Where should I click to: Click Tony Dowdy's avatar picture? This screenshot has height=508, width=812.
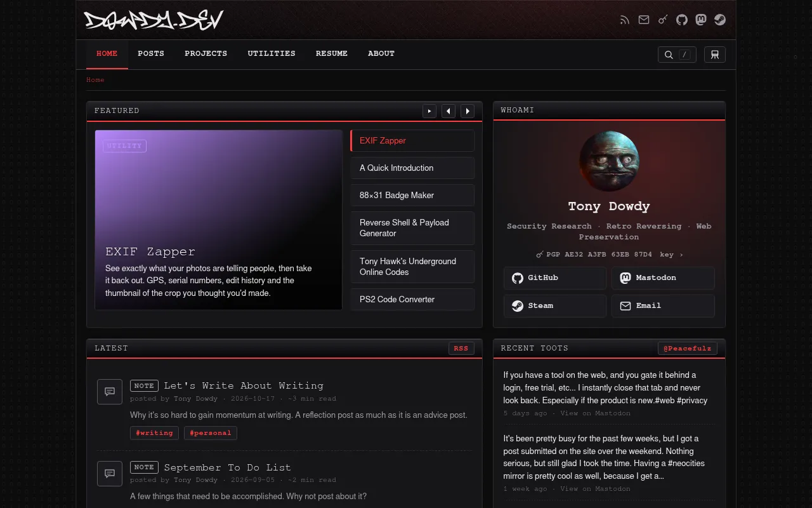pos(609,161)
